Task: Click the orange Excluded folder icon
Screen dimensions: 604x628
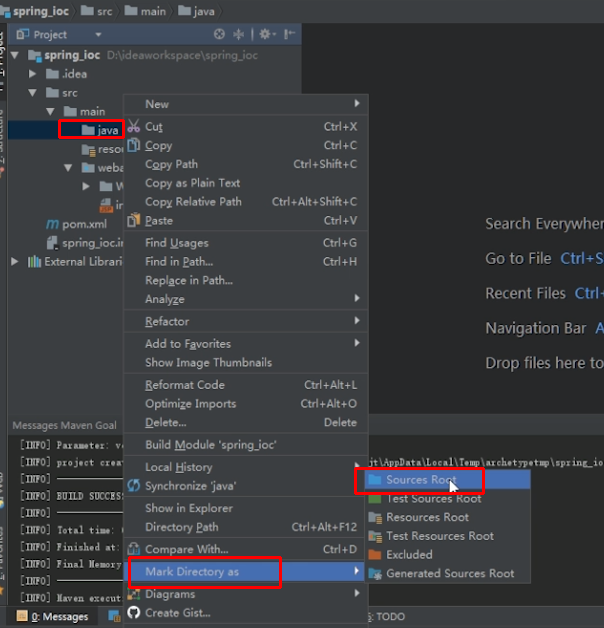Action: [375, 554]
